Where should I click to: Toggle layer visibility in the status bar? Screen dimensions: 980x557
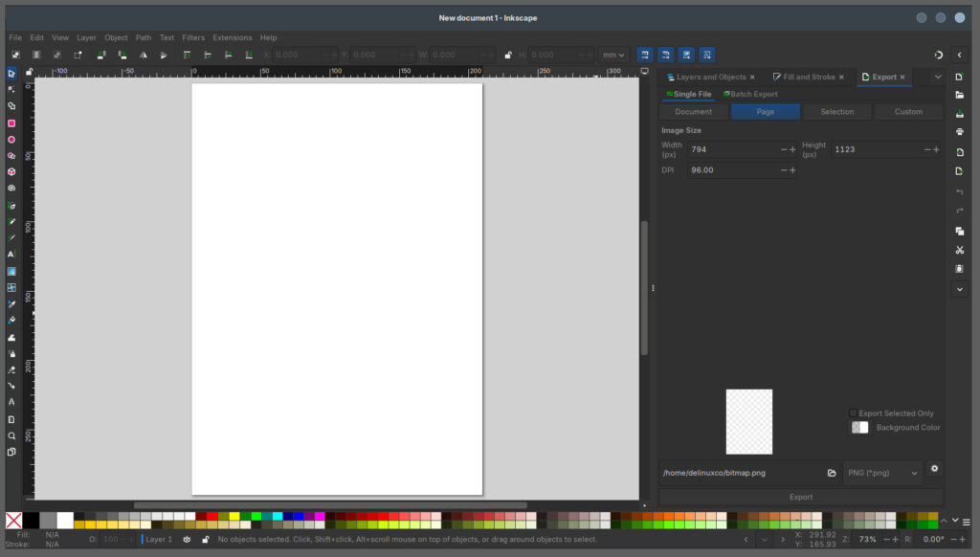(188, 539)
